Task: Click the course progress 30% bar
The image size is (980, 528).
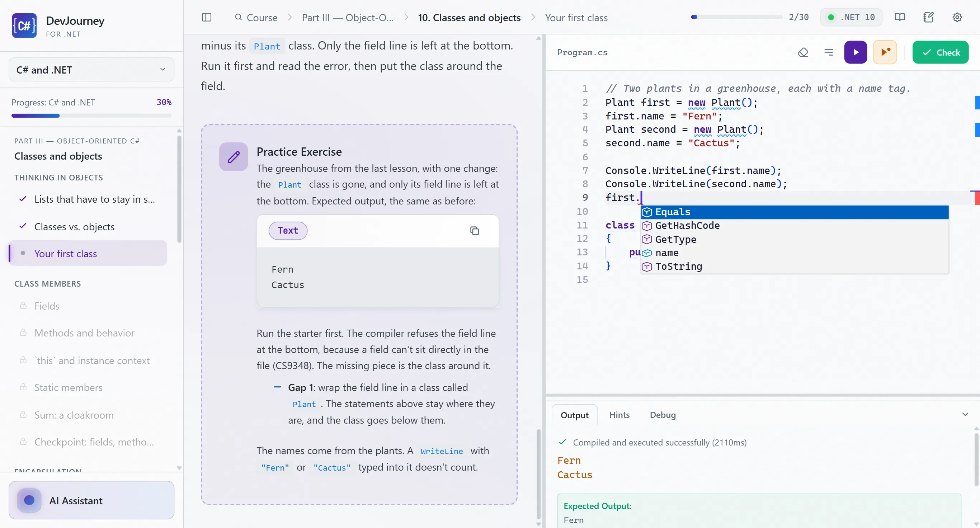Action: pyautogui.click(x=91, y=115)
